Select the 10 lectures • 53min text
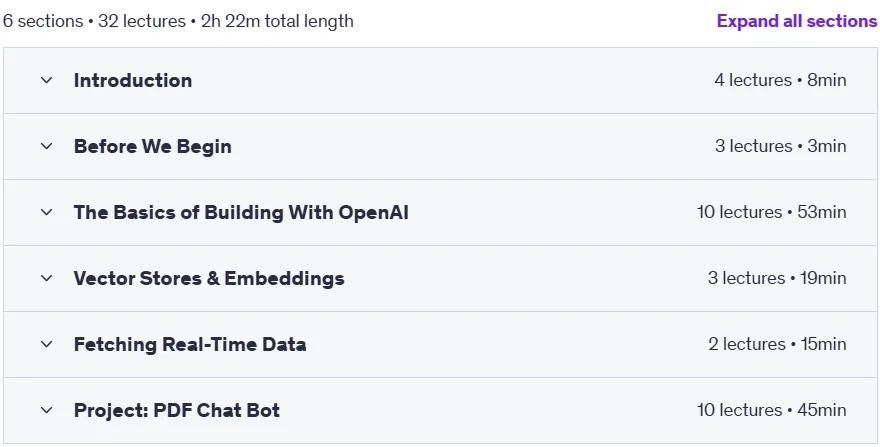880x447 pixels. 772,212
